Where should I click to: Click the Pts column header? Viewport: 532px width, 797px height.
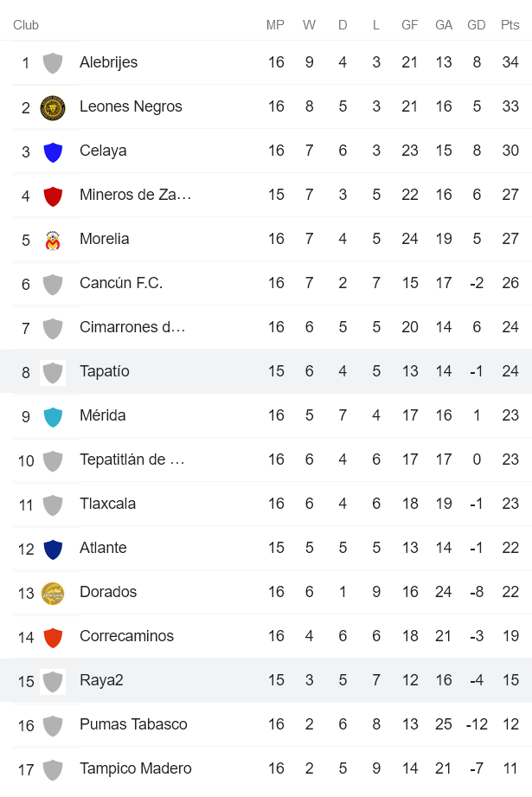pos(510,25)
